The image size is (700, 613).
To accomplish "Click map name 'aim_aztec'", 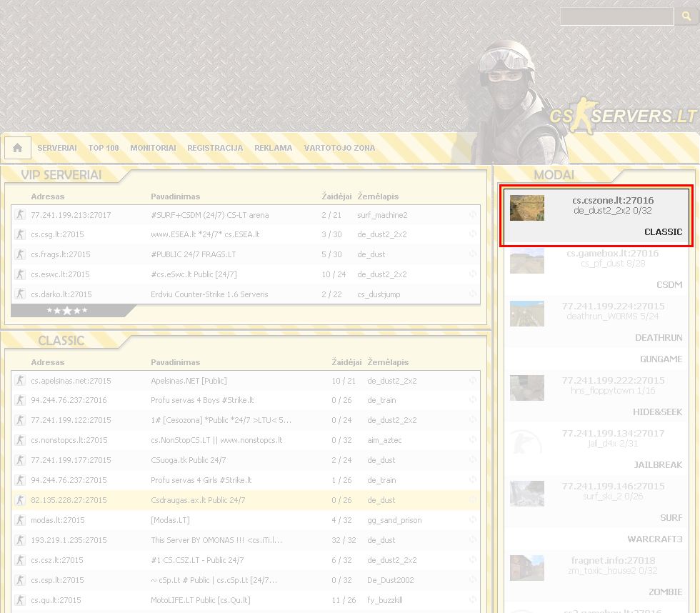I will tap(384, 440).
